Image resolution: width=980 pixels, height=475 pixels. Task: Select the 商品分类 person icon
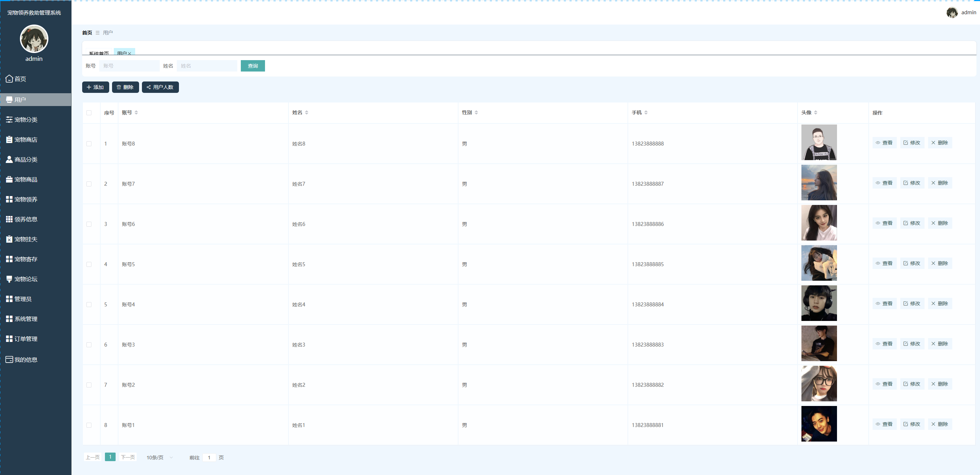pyautogui.click(x=9, y=159)
